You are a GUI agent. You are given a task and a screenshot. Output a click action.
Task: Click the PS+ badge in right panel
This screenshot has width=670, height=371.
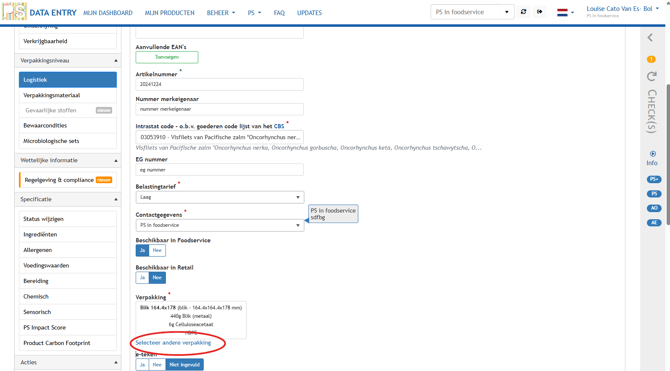pyautogui.click(x=654, y=179)
